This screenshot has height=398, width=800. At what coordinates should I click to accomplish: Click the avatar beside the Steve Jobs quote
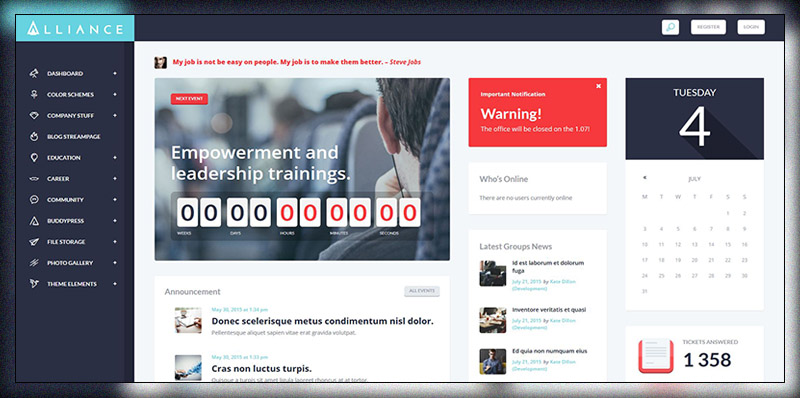point(160,62)
